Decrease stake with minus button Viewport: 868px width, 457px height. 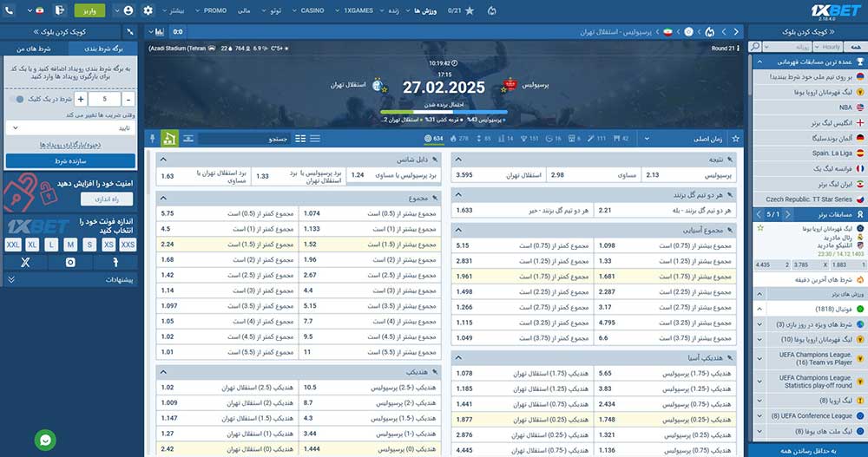[x=128, y=99]
